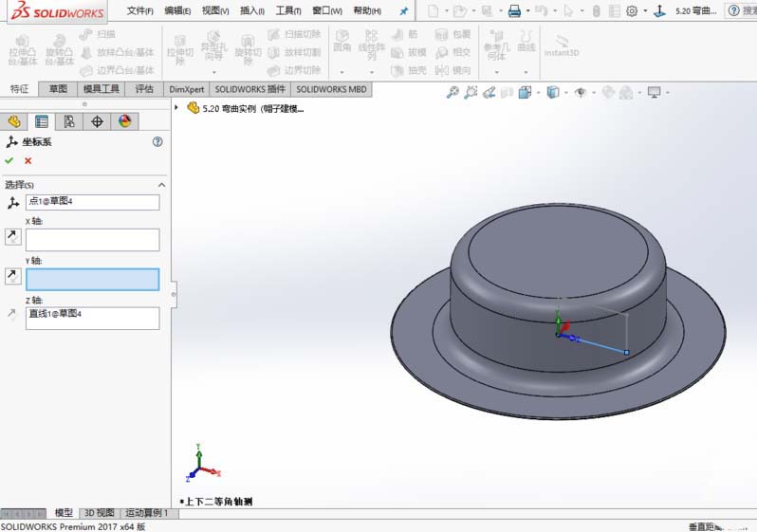
Task: Click the Undo icon in top toolbar
Action: coord(542,10)
